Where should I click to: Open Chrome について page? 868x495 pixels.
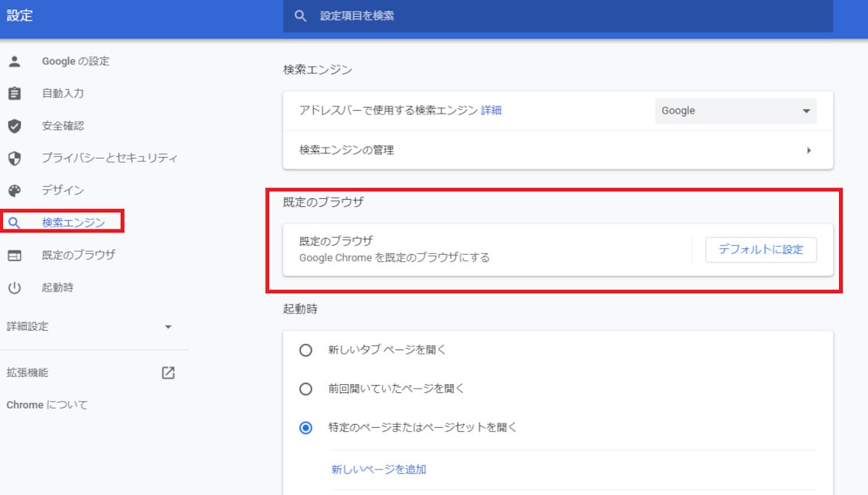[x=47, y=405]
